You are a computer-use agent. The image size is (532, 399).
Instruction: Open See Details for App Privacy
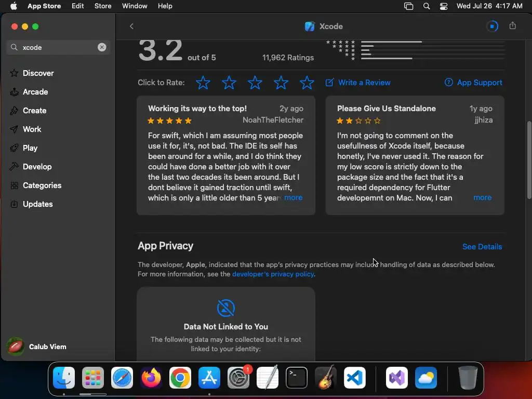[482, 247]
